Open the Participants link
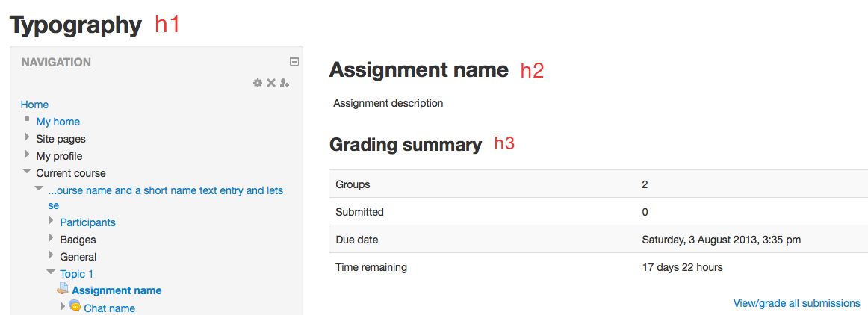This screenshot has width=868, height=315. coord(88,222)
